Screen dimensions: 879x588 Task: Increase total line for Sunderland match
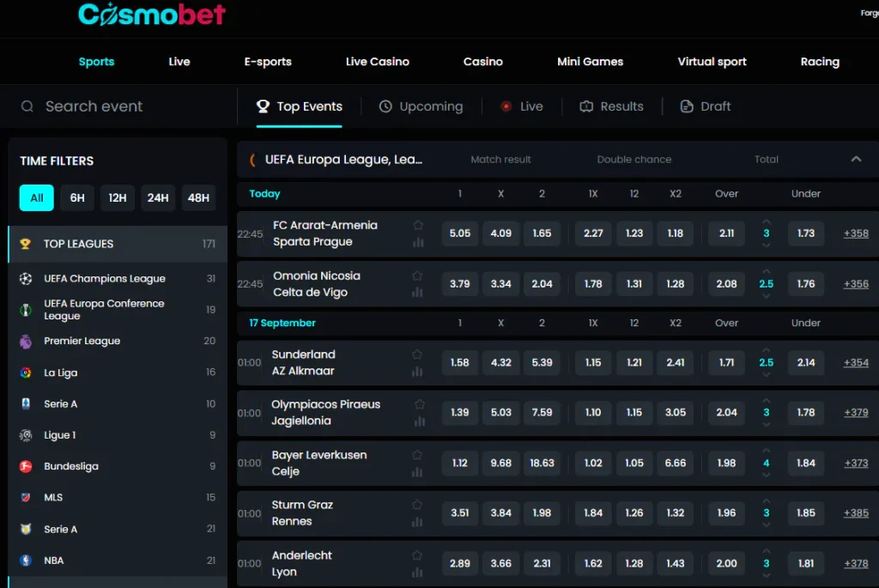coord(767,350)
